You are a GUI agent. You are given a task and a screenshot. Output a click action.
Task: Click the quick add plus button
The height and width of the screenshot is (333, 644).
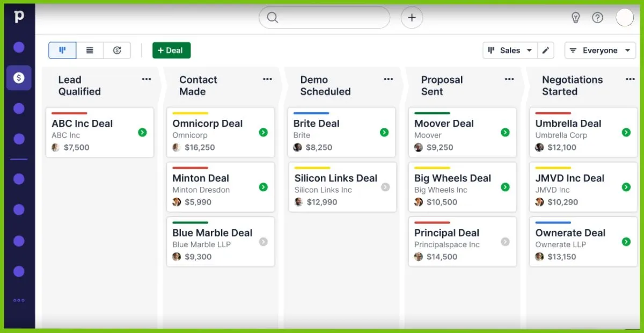click(412, 18)
